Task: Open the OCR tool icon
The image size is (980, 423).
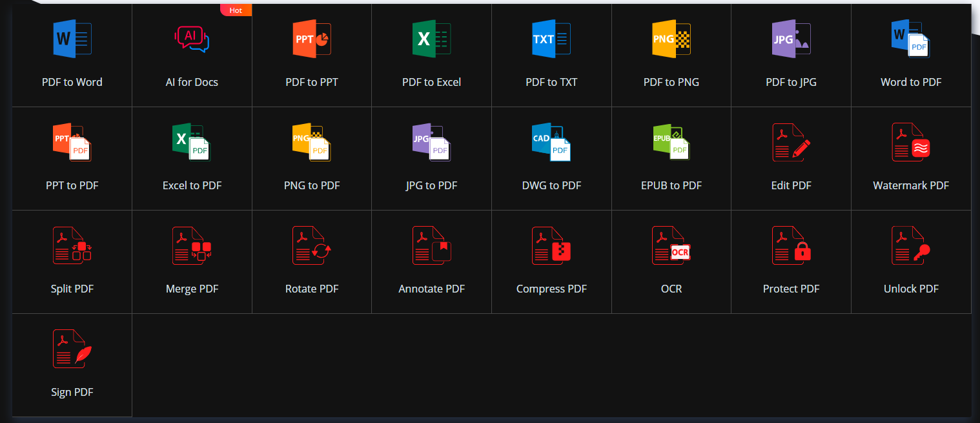Action: pyautogui.click(x=671, y=245)
